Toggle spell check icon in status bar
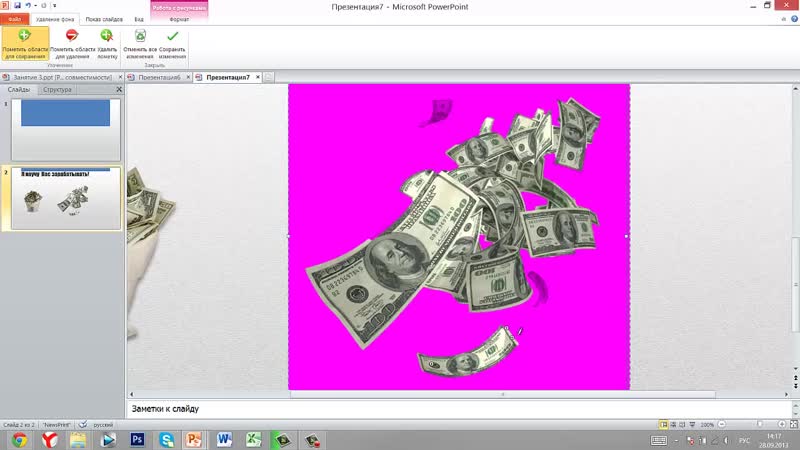This screenshot has height=450, width=800. click(83, 424)
